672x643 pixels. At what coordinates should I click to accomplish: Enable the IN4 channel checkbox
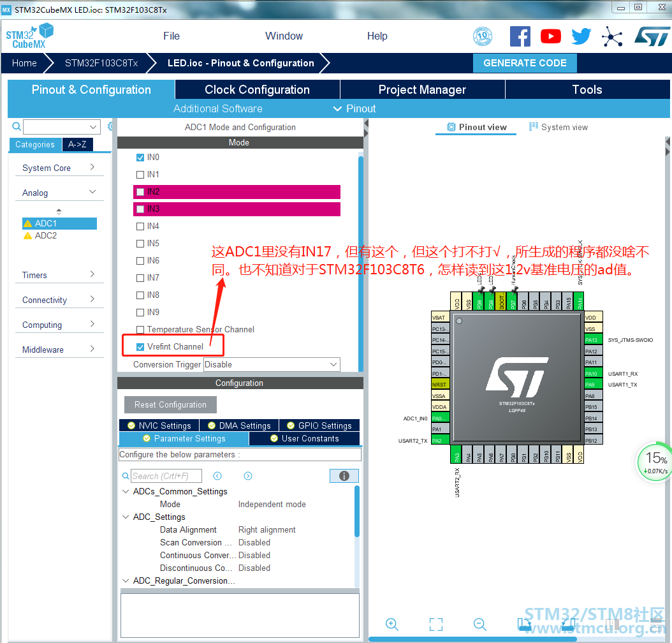[x=140, y=226]
